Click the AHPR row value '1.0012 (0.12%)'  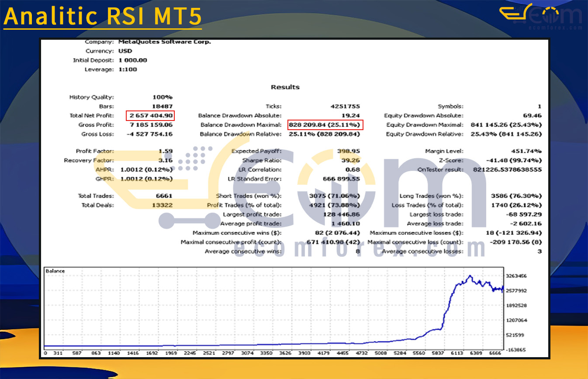point(146,169)
